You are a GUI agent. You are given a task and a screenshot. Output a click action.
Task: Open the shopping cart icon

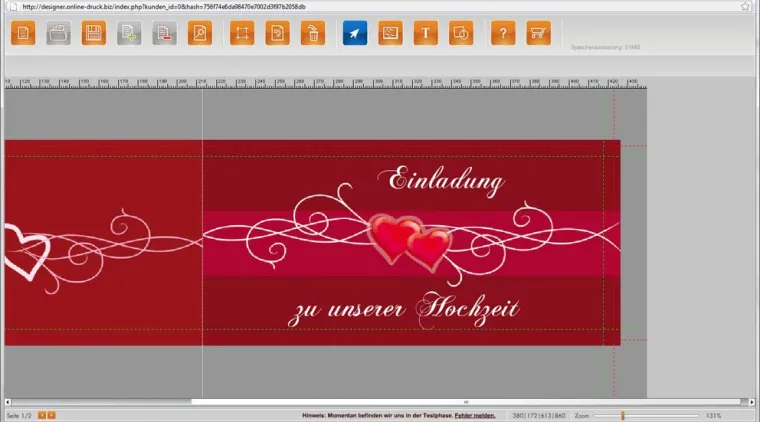pos(538,33)
